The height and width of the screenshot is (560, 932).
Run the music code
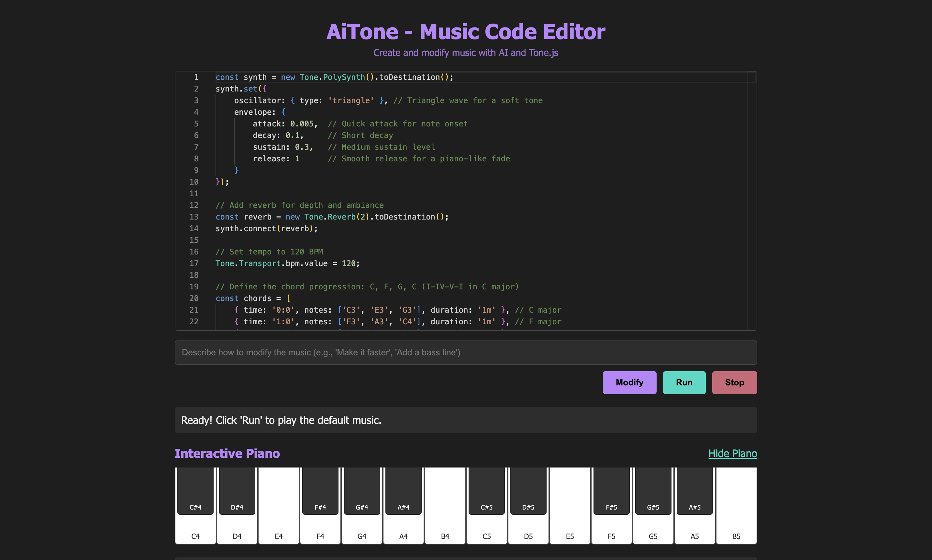(x=684, y=382)
